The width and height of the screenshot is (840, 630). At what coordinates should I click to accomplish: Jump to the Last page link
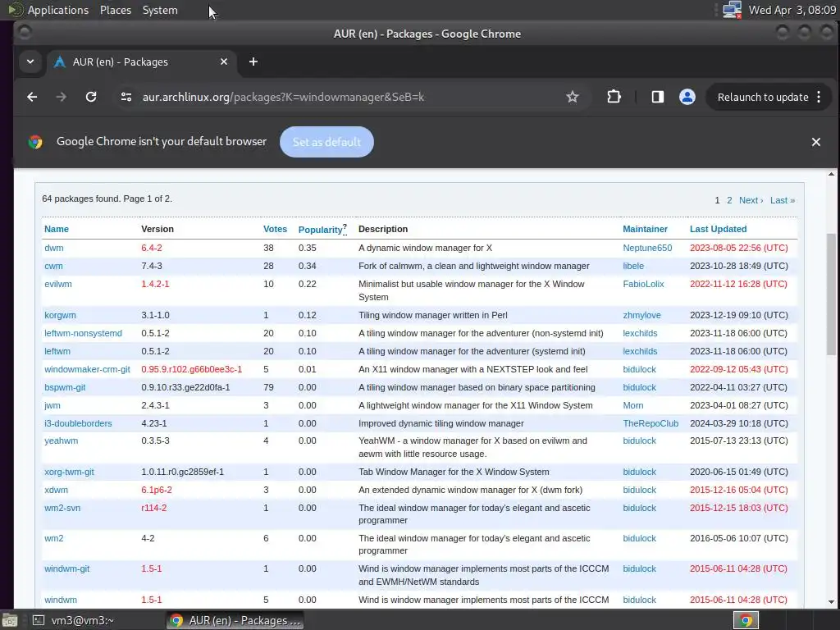[783, 200]
